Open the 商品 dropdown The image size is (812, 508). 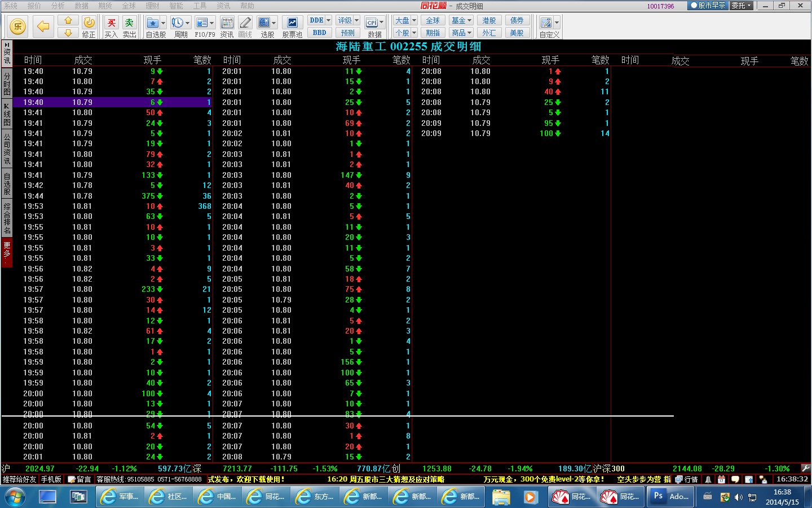click(x=461, y=33)
